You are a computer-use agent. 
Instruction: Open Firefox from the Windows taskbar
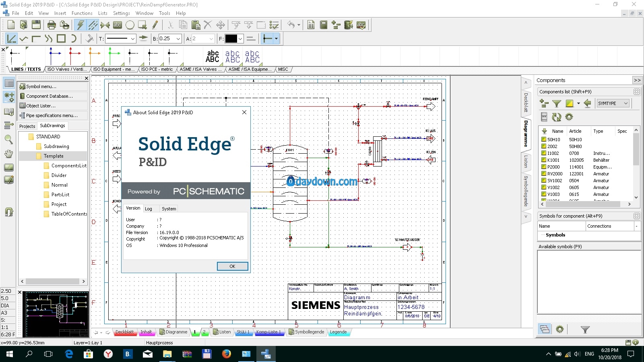[x=227, y=354]
